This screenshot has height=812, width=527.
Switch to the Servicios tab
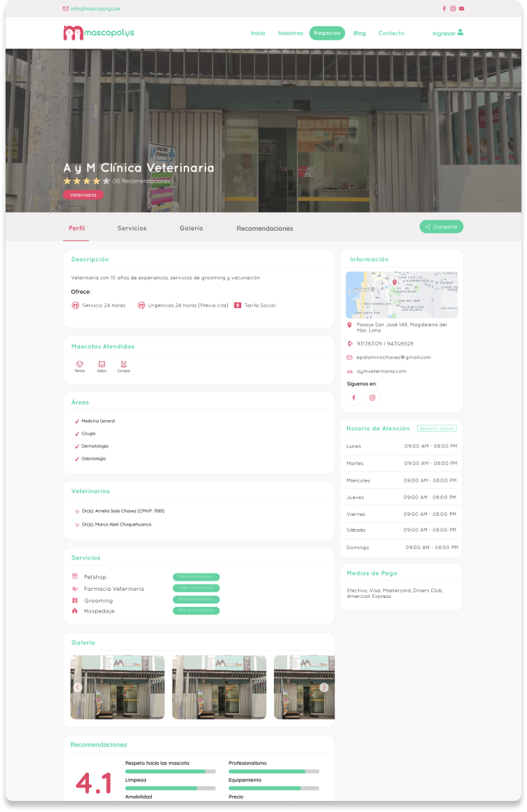point(132,228)
